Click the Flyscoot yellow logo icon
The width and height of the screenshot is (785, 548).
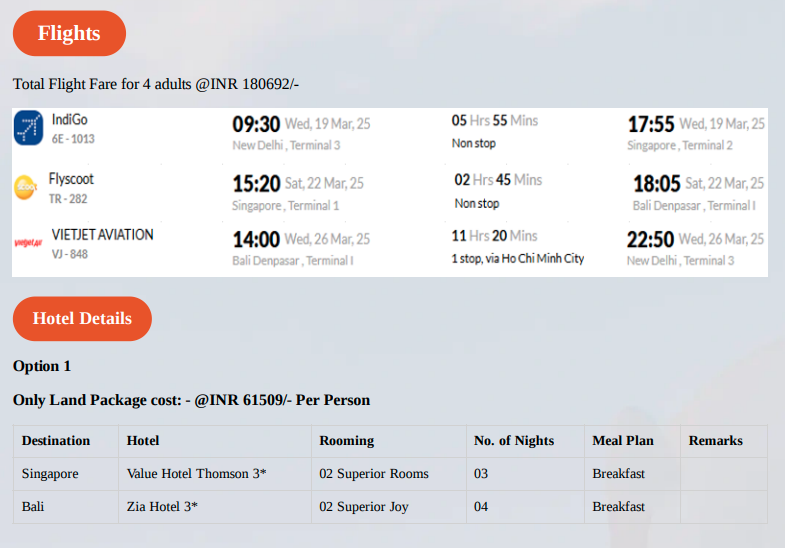(x=26, y=188)
